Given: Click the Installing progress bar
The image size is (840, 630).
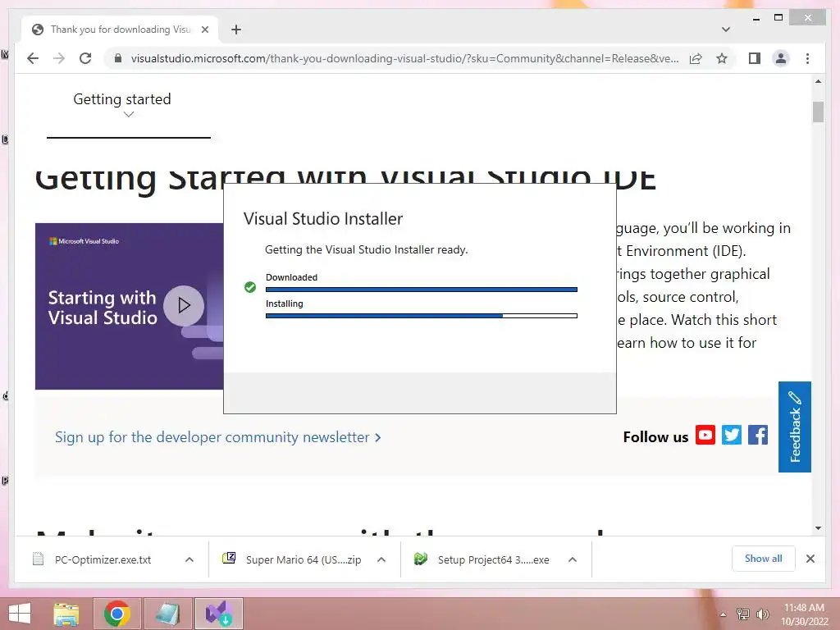Looking at the screenshot, I should tap(421, 316).
